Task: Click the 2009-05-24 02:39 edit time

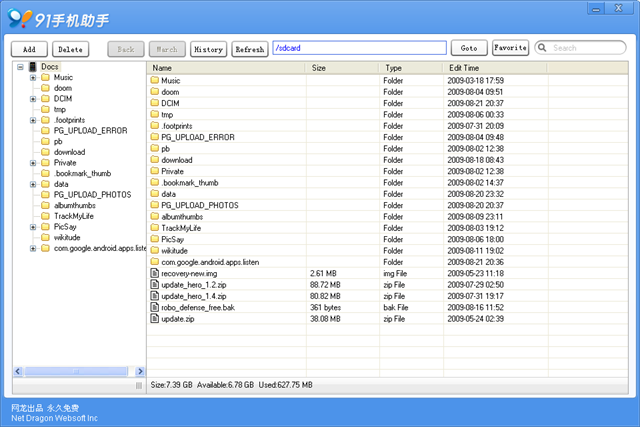Action: click(476, 319)
